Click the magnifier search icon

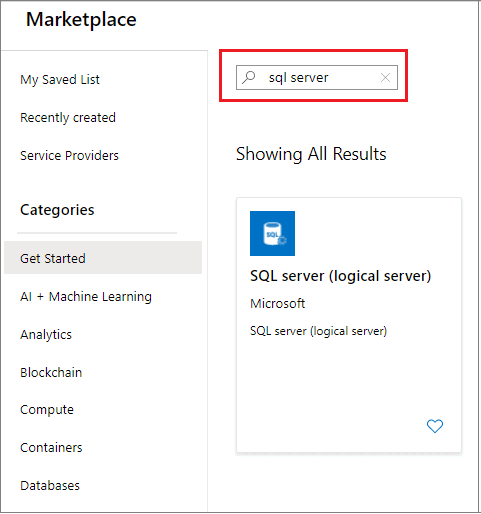249,77
